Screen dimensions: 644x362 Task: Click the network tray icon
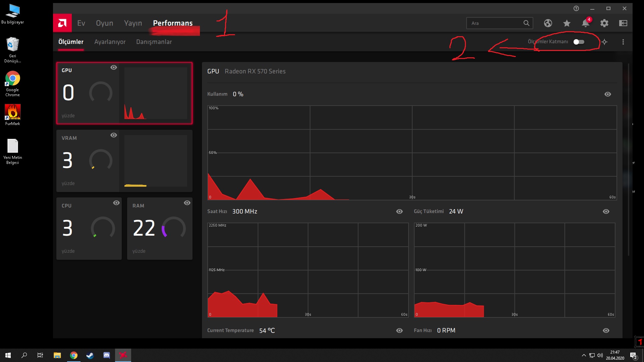click(592, 355)
